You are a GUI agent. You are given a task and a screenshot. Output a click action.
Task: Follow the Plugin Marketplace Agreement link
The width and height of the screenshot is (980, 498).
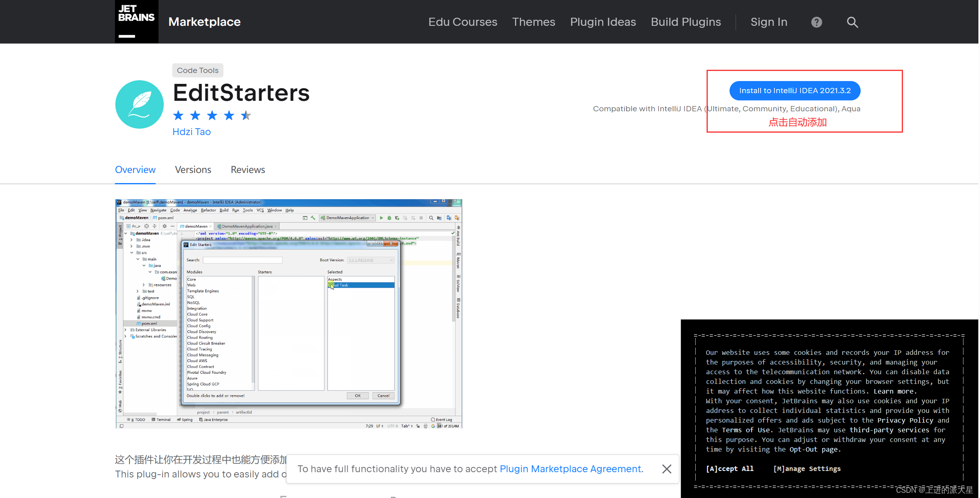(570, 469)
